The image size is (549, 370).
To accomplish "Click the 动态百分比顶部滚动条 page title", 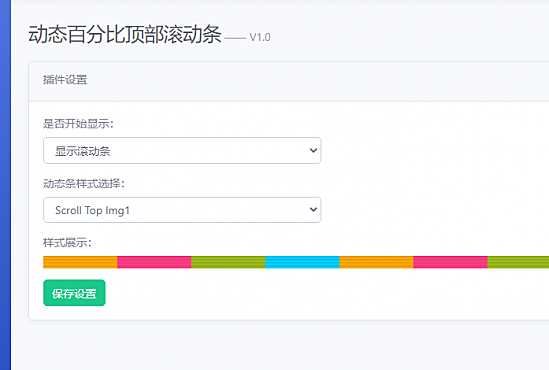I will click(x=125, y=34).
